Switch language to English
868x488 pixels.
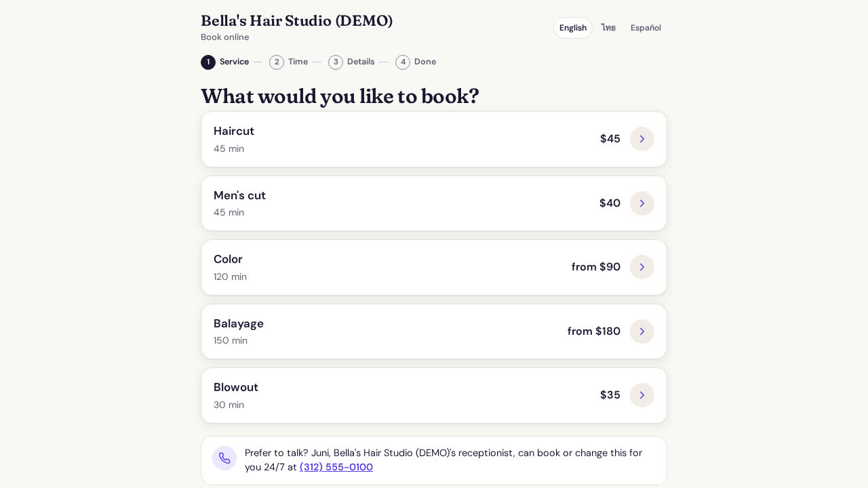[x=573, y=28]
